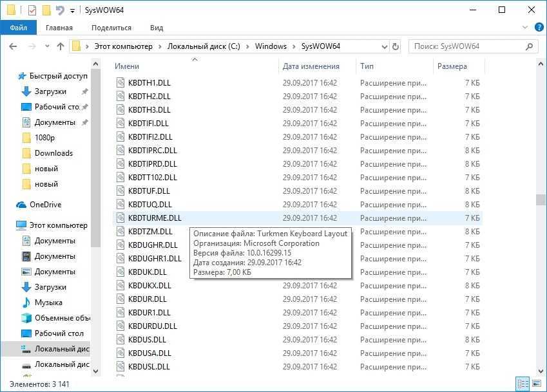Go up one folder with up arrow
This screenshot has width=547, height=392.
[x=61, y=46]
